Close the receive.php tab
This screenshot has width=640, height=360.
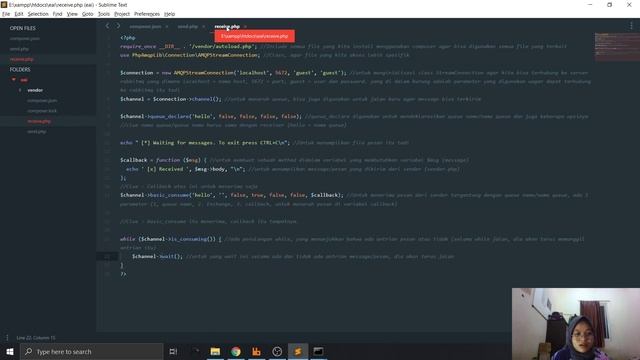(245, 27)
